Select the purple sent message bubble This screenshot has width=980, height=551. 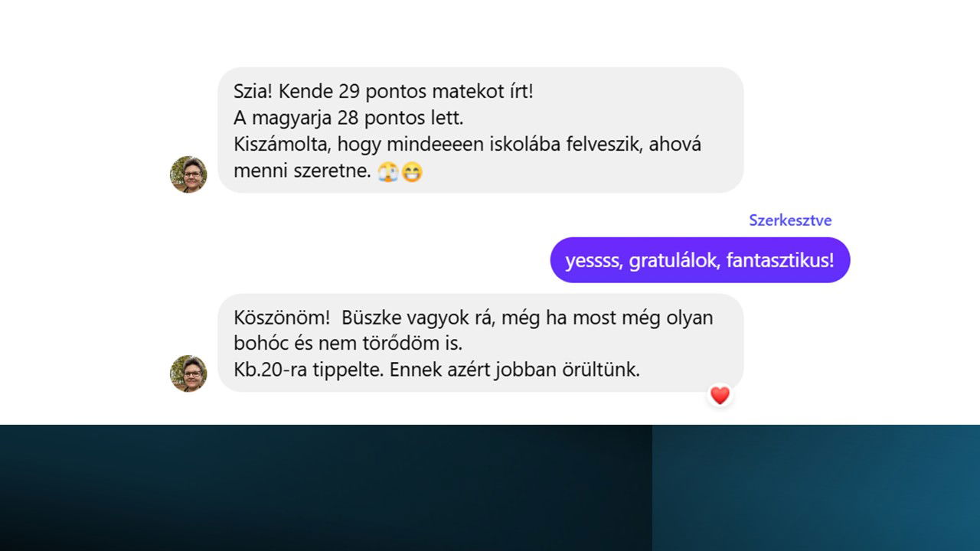point(700,261)
